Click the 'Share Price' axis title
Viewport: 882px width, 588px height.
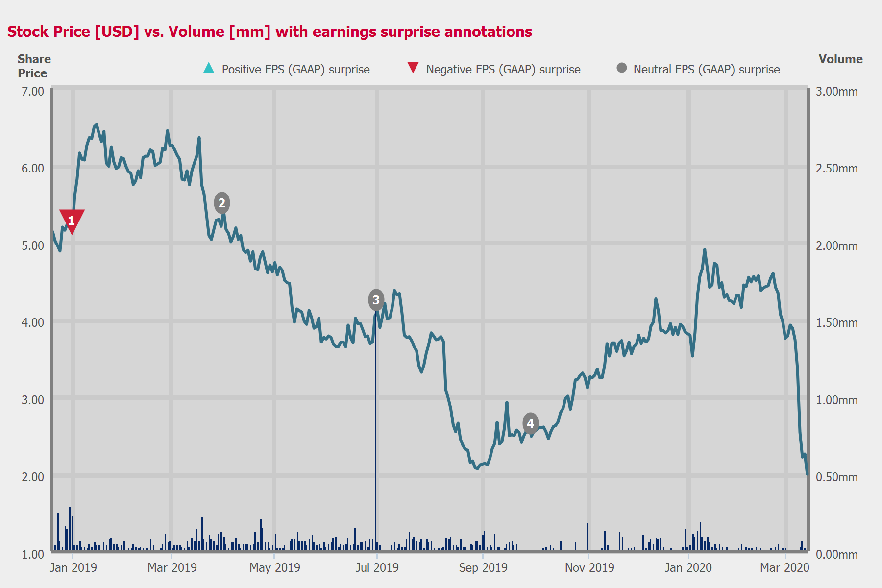(x=34, y=66)
